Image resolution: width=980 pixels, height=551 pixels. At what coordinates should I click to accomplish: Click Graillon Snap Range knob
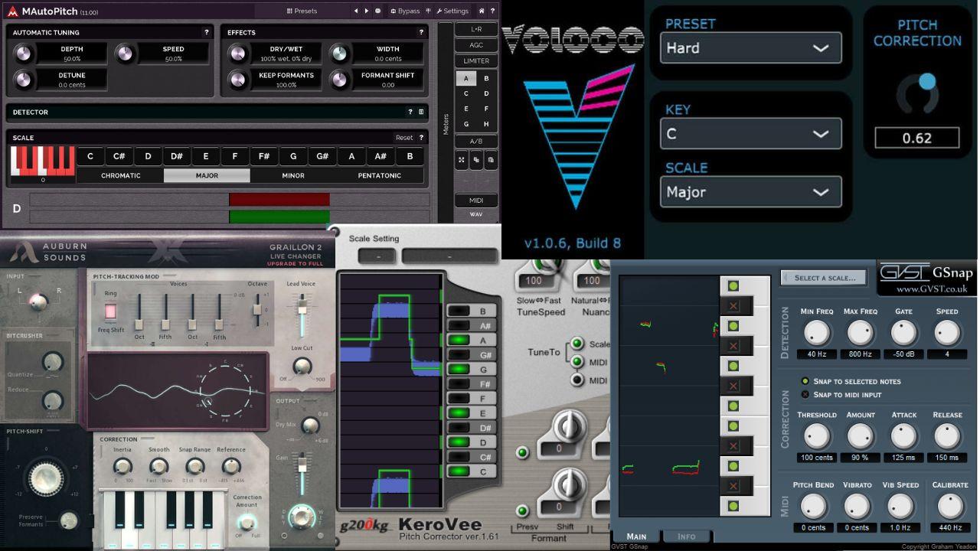click(x=195, y=466)
